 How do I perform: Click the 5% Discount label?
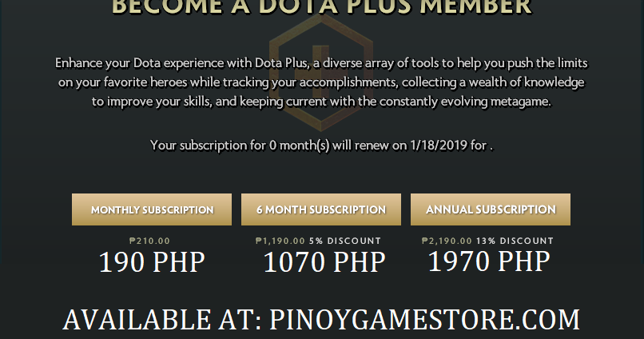pyautogui.click(x=345, y=241)
